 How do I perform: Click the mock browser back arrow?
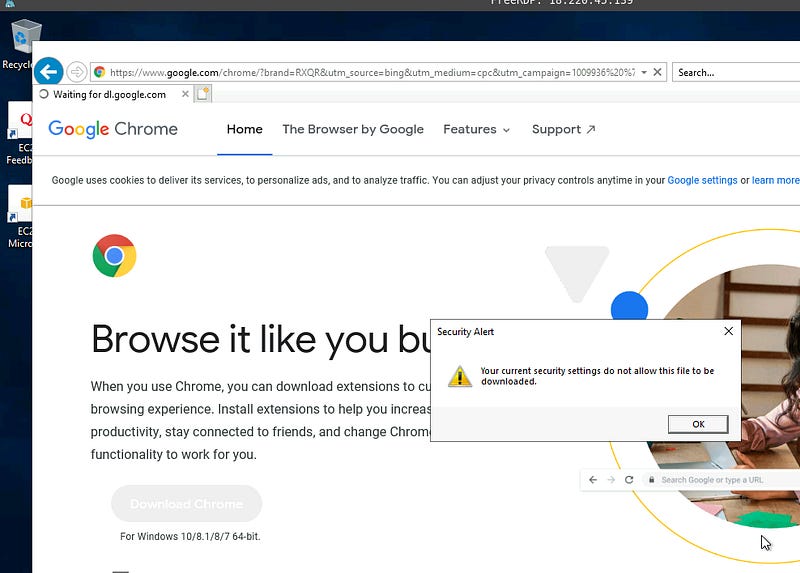click(592, 480)
